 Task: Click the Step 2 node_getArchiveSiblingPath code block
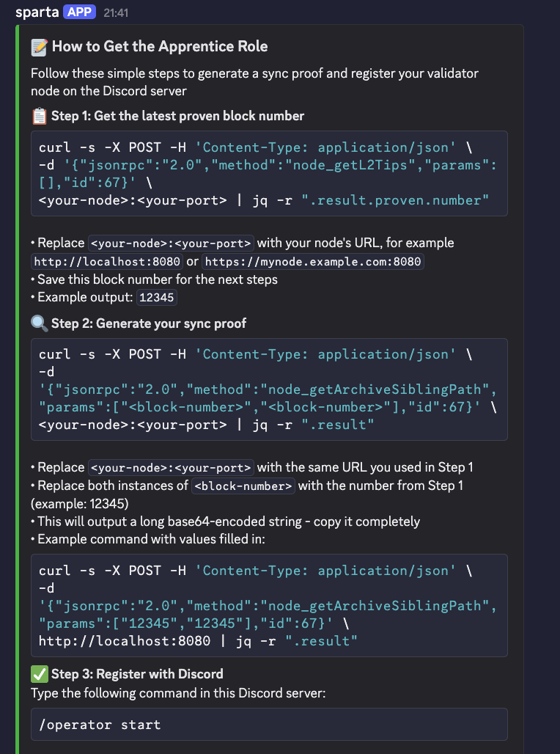(x=269, y=389)
